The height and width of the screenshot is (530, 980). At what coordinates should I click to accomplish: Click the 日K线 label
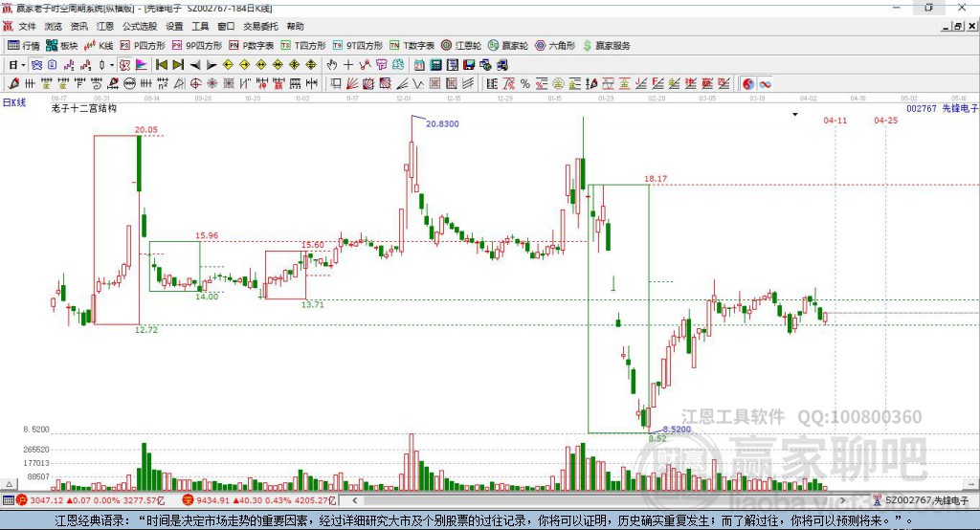(14, 102)
